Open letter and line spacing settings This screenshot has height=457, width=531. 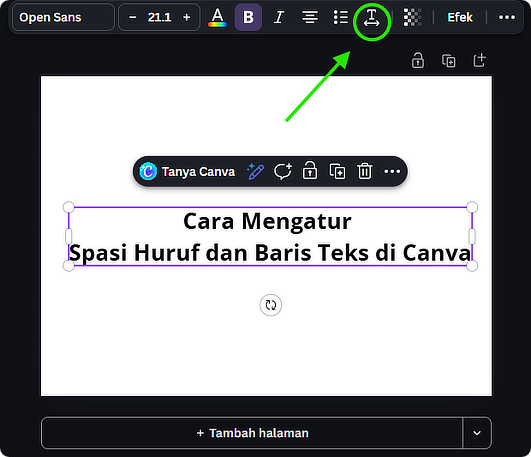coord(371,18)
